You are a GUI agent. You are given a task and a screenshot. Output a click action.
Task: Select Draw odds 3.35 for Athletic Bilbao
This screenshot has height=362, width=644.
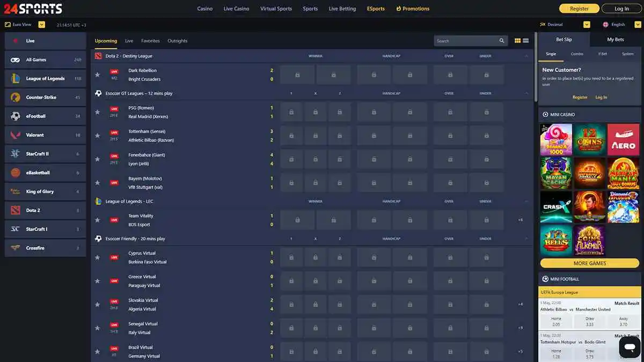[x=590, y=322]
